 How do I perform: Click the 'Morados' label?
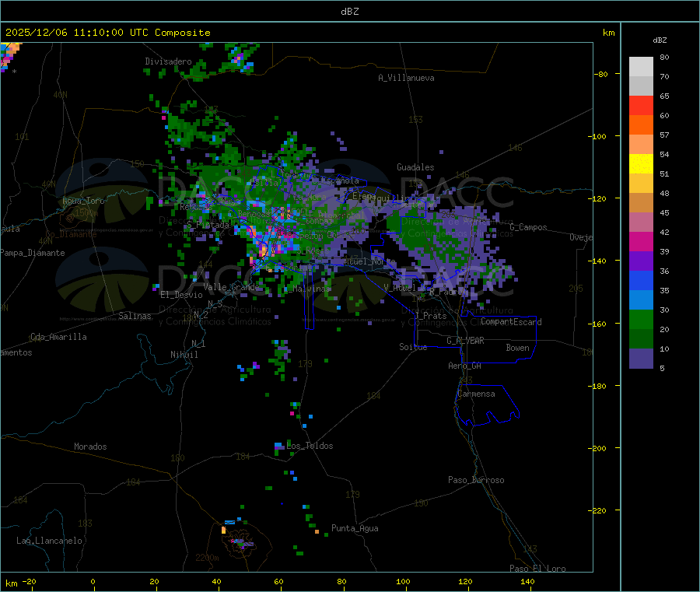(x=90, y=447)
